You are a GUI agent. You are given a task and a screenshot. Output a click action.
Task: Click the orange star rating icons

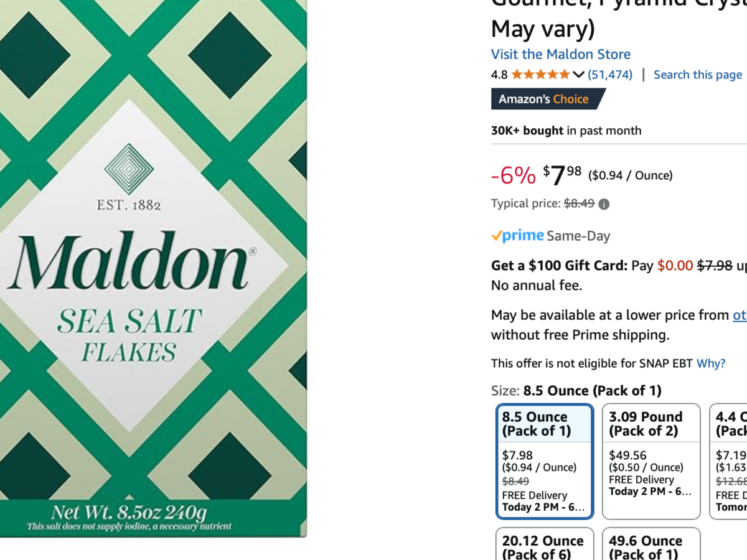point(540,75)
